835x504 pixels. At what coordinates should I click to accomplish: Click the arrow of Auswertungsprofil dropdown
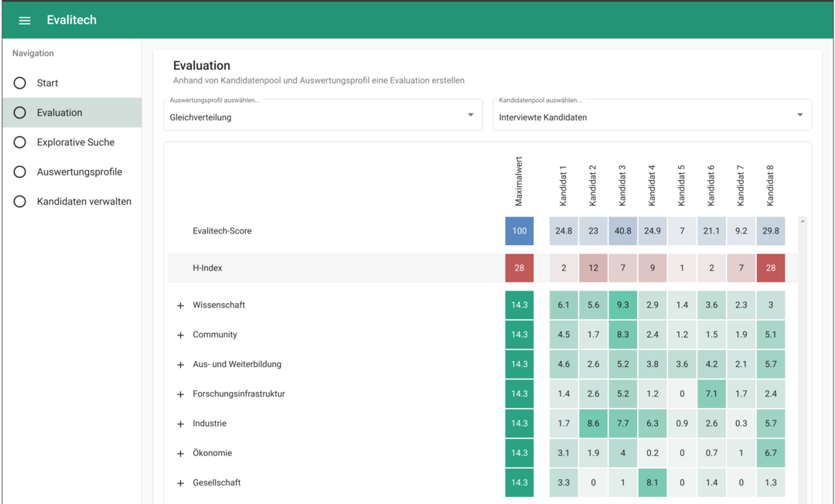(x=471, y=115)
